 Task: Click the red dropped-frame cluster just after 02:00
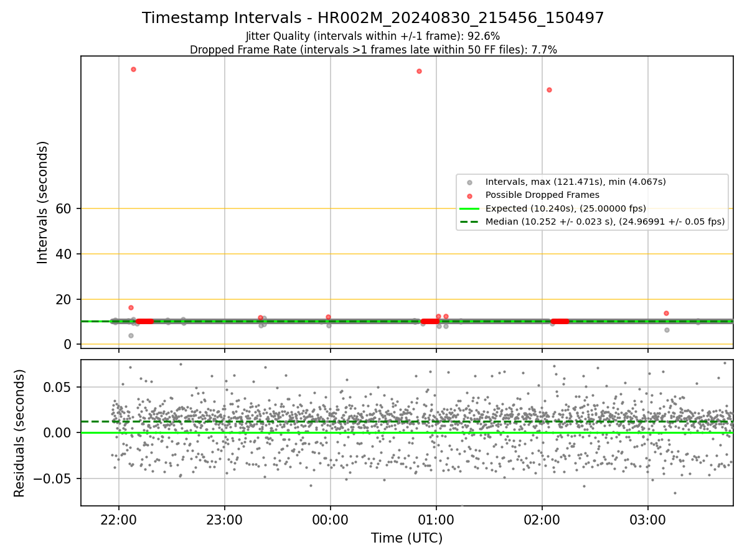coord(560,321)
